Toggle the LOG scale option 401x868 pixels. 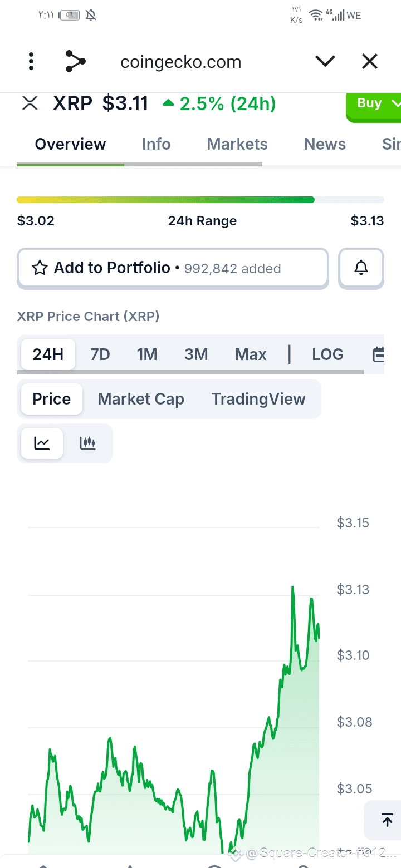click(x=327, y=354)
